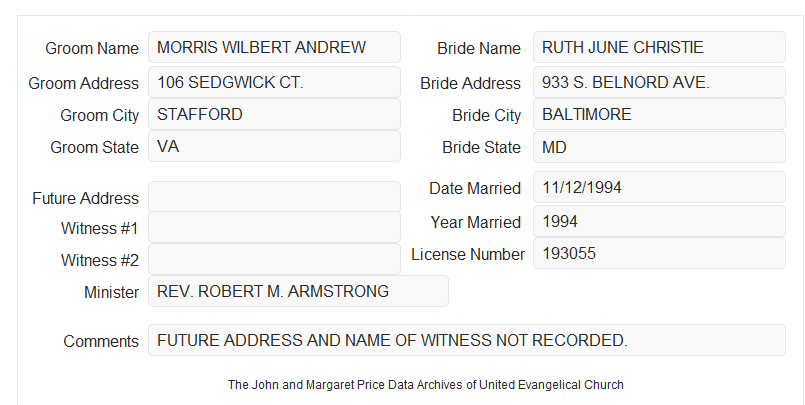Click the Minister field with REV. ROBERT M. ARMSTRONG
The height and width of the screenshot is (405, 805).
(x=298, y=291)
